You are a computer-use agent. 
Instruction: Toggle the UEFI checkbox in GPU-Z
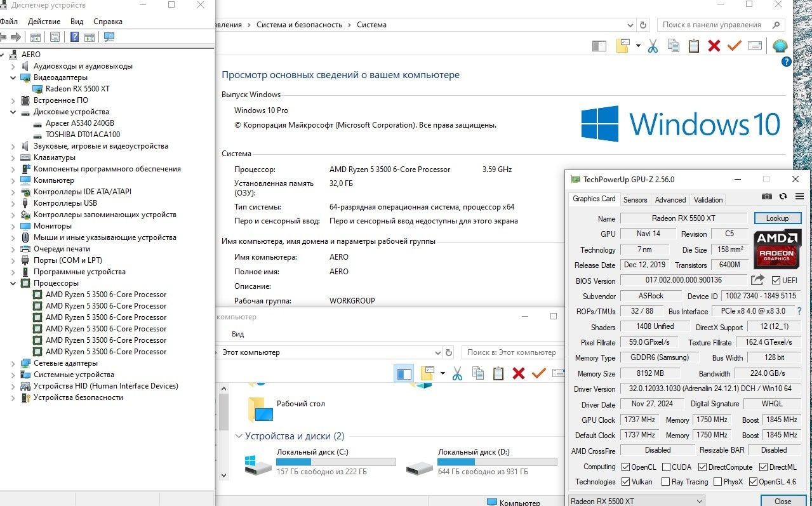(776, 280)
